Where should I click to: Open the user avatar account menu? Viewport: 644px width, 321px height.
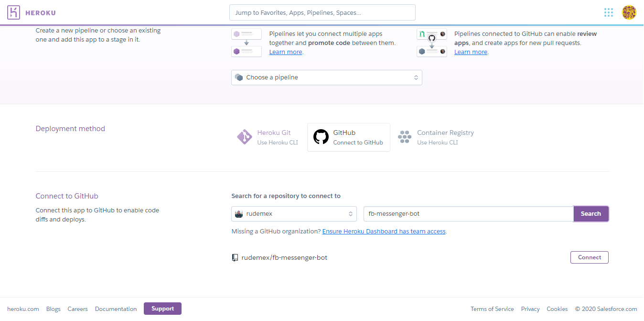629,12
